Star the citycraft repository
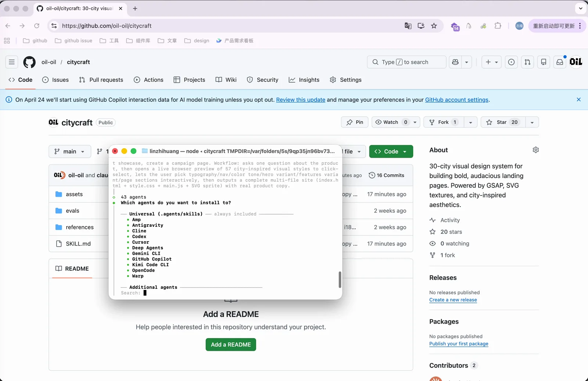The width and height of the screenshot is (588, 381). point(503,122)
